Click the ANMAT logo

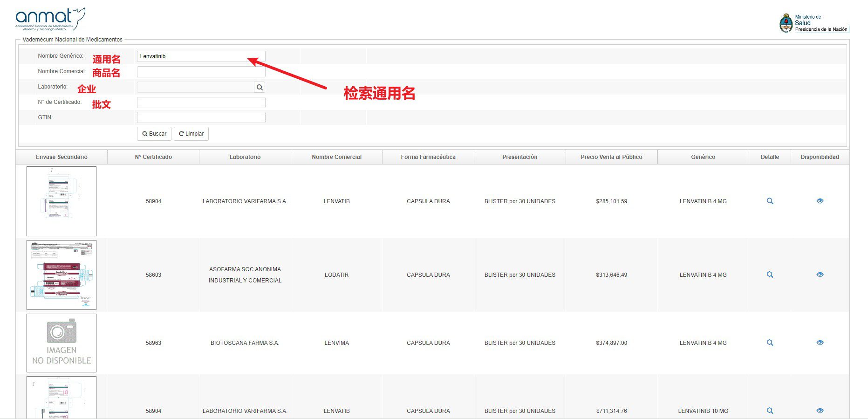[x=50, y=19]
